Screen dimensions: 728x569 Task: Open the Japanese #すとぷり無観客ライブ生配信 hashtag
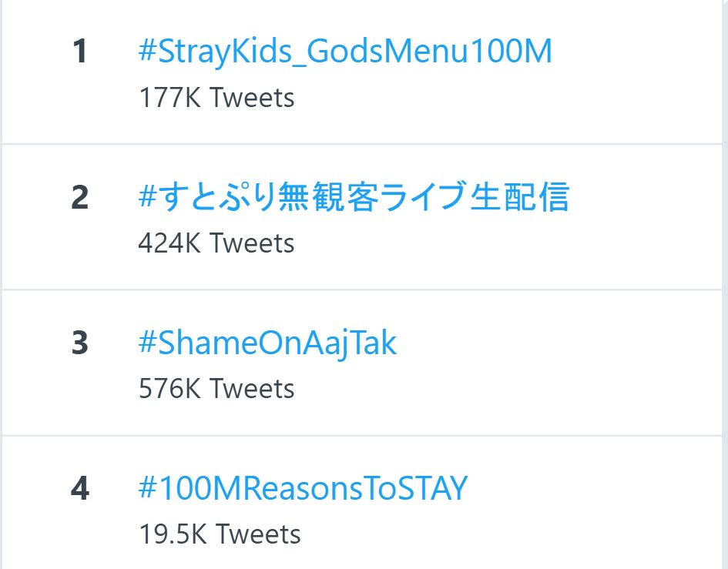pyautogui.click(x=354, y=197)
